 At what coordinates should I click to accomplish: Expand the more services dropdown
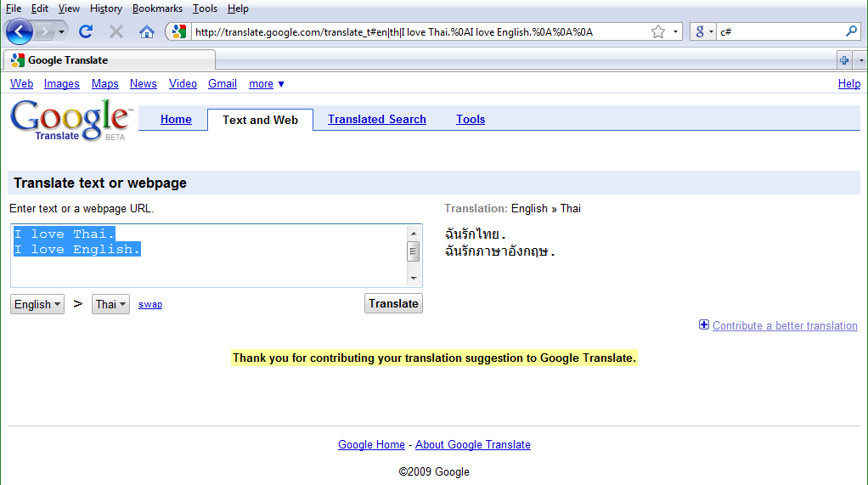point(267,83)
